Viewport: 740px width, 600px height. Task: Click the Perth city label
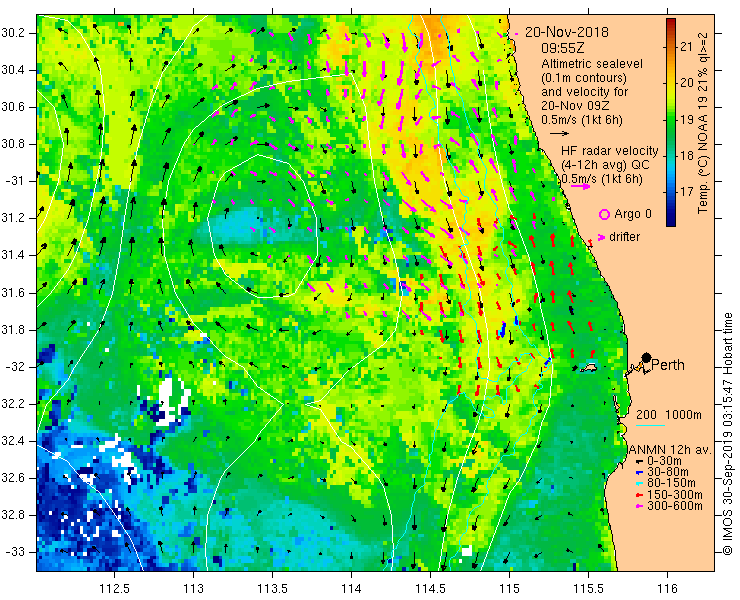(x=668, y=365)
